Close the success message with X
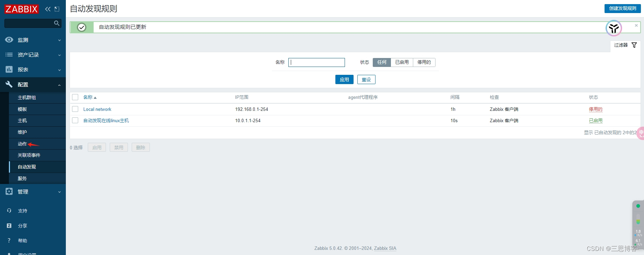644x255 pixels. (x=636, y=25)
